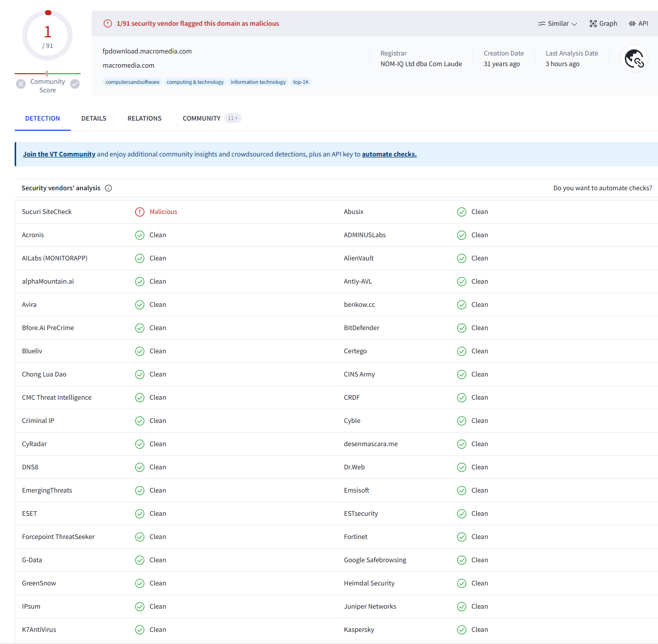Click the 31 years ago creation date
This screenshot has height=644, width=658.
point(502,64)
